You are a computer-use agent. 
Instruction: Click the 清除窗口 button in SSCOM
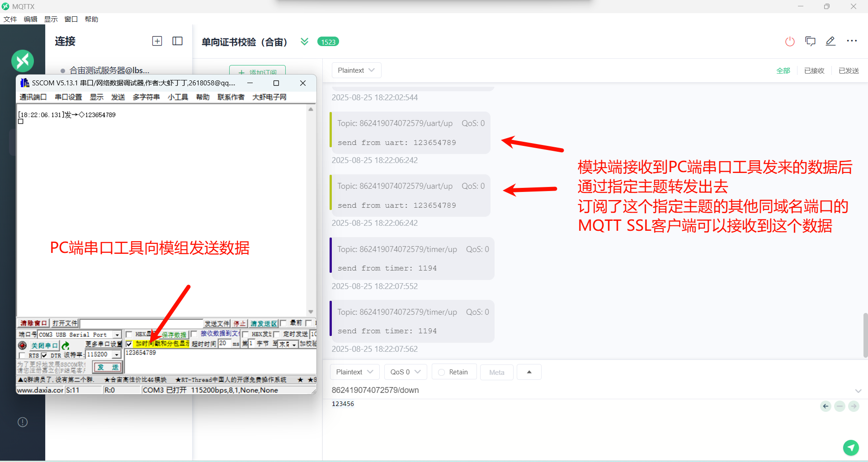[x=33, y=323]
